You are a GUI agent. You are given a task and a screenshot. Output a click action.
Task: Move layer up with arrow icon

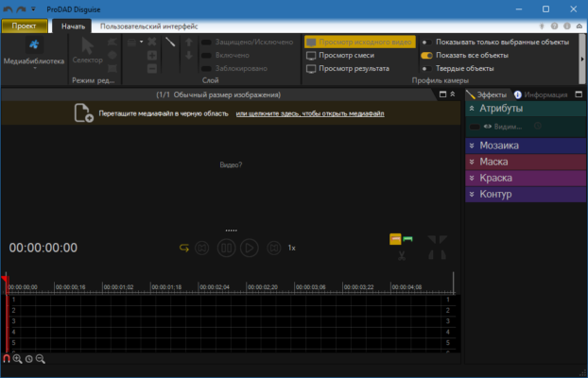pos(189,42)
